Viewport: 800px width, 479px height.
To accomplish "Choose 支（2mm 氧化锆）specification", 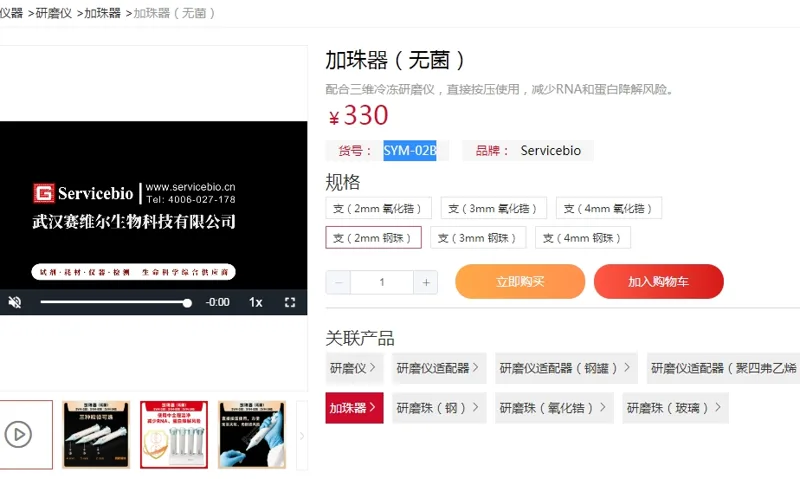I will [379, 208].
